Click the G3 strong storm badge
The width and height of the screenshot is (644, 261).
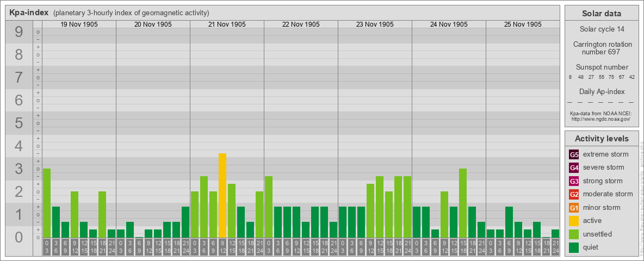(574, 181)
